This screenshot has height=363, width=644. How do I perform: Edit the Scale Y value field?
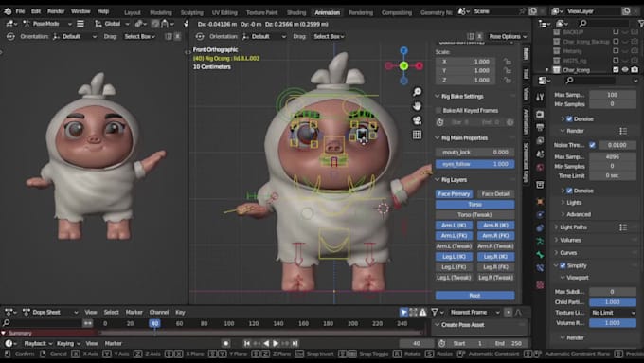[x=465, y=71]
